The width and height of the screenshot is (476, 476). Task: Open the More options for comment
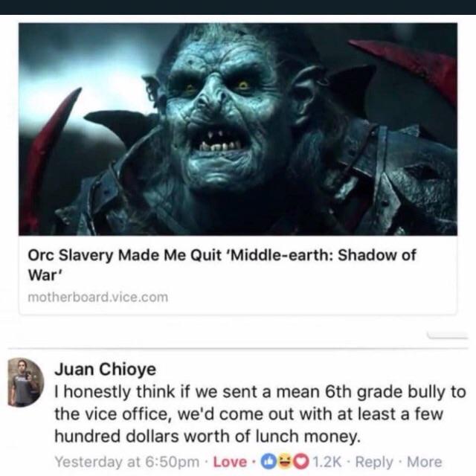[x=424, y=462]
